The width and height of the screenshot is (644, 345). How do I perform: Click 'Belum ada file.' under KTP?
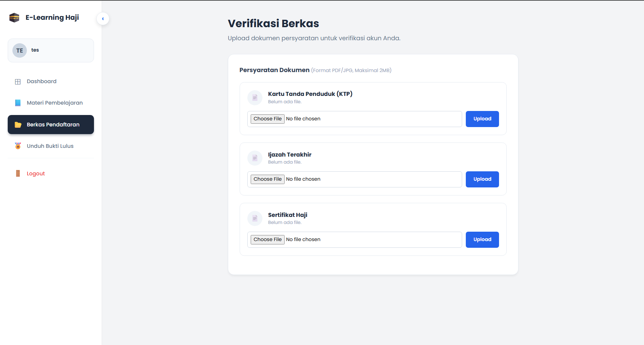285,102
